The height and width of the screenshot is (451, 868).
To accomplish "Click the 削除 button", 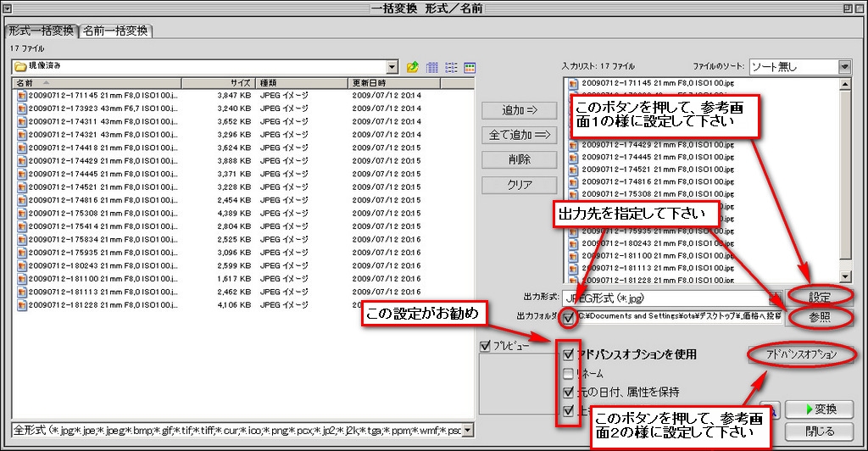I will [520, 159].
